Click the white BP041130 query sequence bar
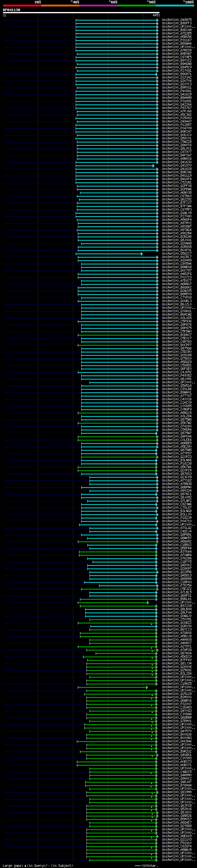This screenshot has height=868, width=197. point(81,12)
